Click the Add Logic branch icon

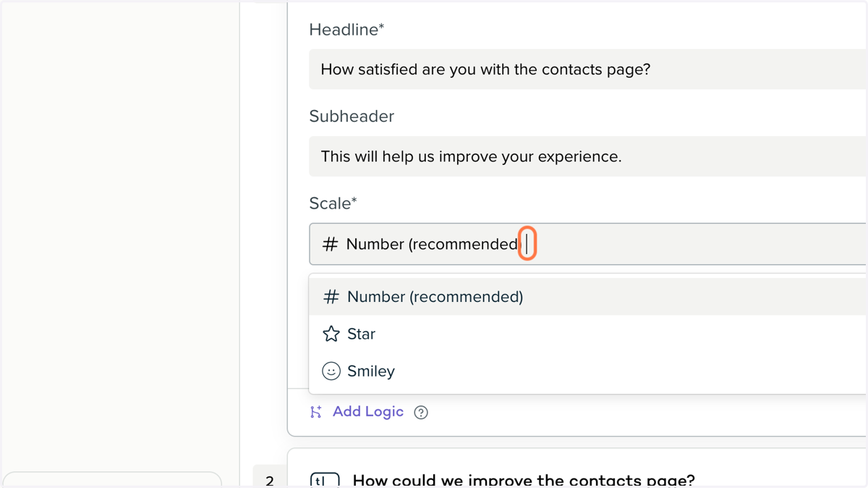point(316,412)
